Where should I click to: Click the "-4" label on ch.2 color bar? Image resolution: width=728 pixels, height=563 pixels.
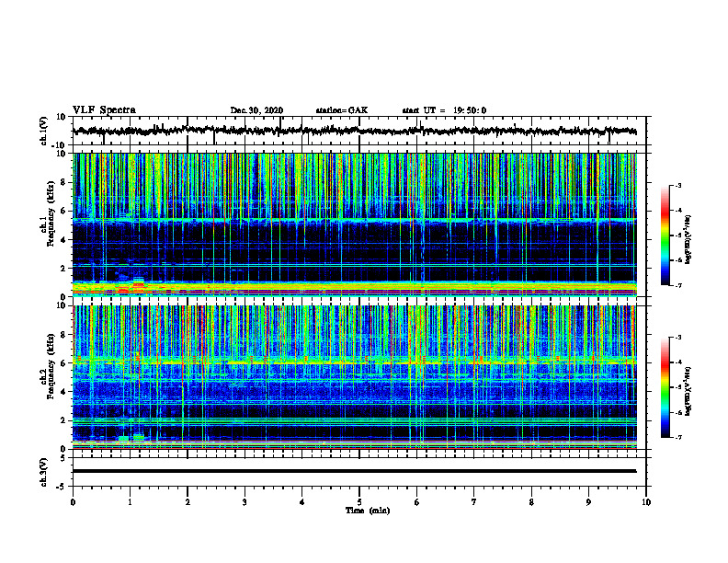(678, 362)
